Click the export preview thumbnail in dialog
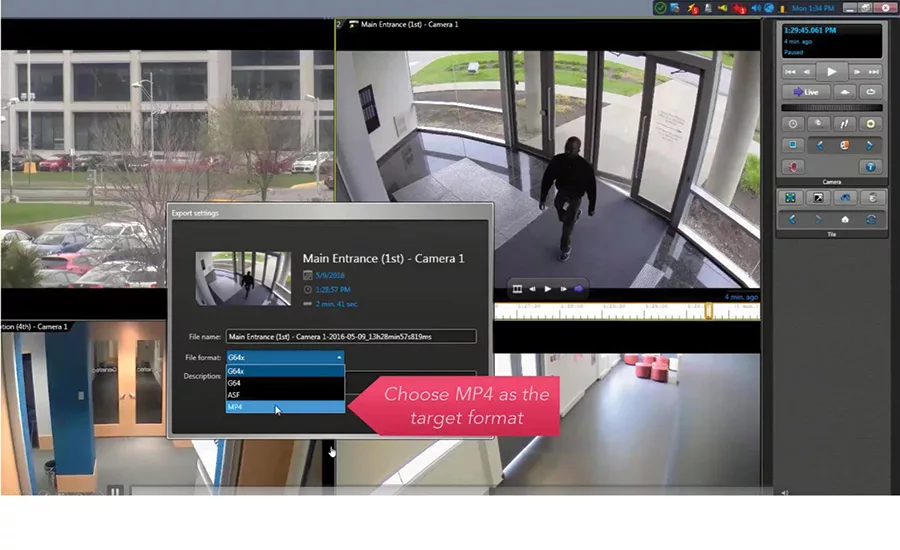Screen dimensions: 900x550 click(x=243, y=278)
